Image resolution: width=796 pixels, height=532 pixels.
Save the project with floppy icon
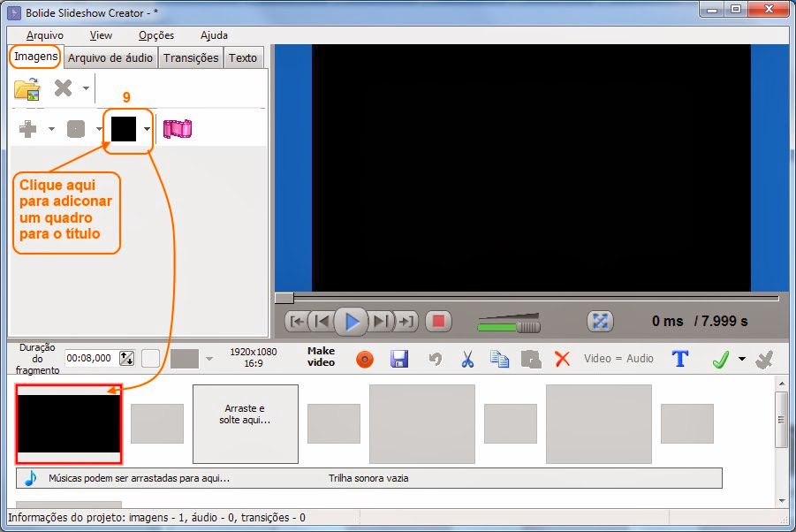[x=399, y=359]
